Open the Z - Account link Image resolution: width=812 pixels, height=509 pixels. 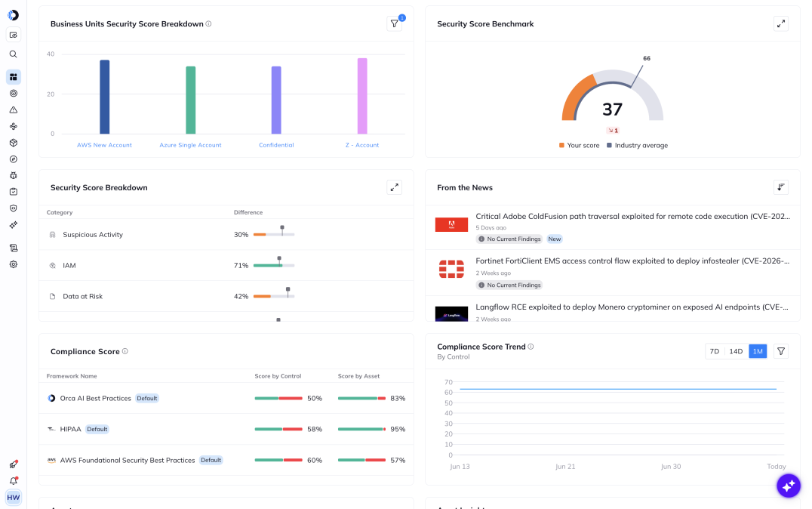362,145
